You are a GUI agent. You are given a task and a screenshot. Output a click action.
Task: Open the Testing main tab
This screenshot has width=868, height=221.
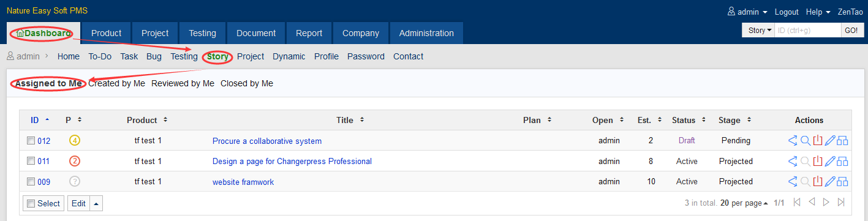click(202, 33)
